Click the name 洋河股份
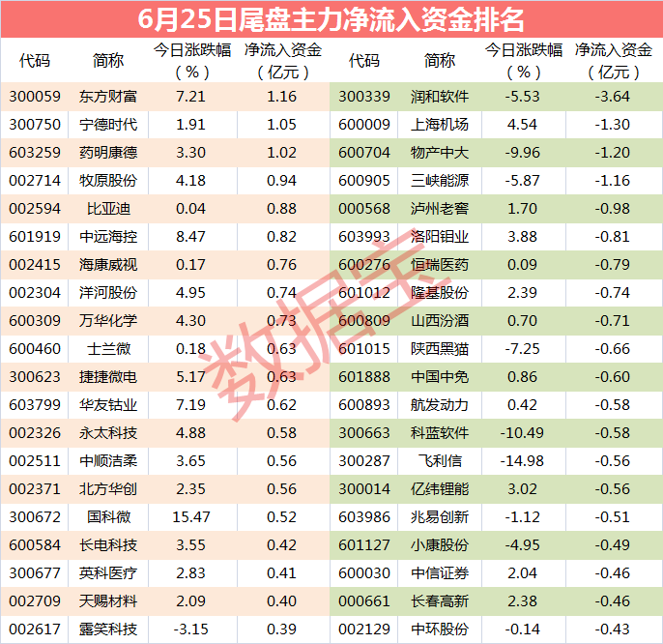This screenshot has height=644, width=663. tap(108, 293)
